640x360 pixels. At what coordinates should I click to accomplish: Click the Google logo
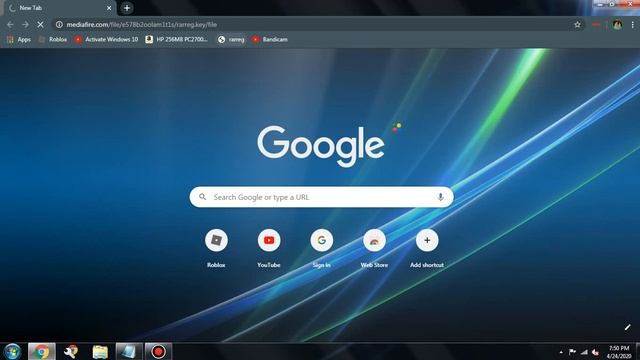coord(321,146)
